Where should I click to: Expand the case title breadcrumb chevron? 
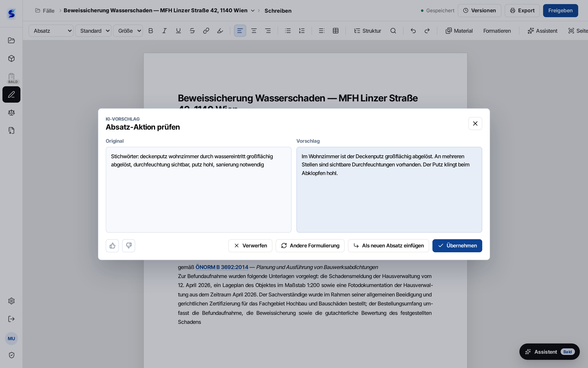[x=253, y=11]
